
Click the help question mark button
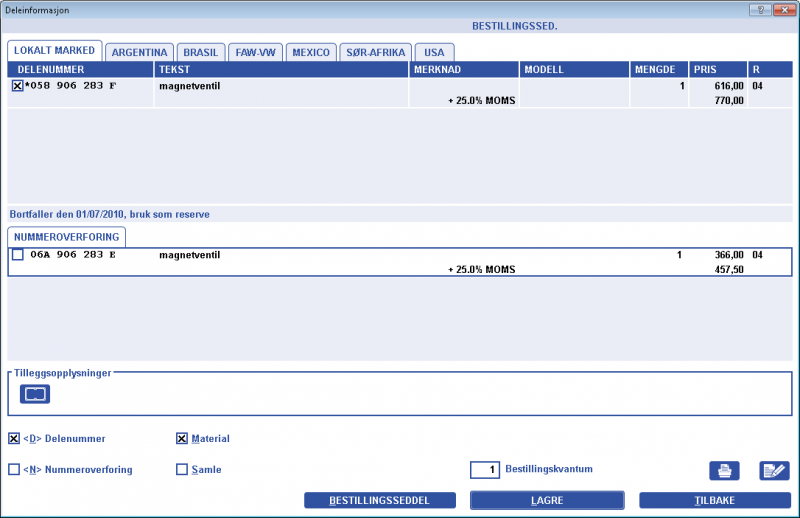762,8
